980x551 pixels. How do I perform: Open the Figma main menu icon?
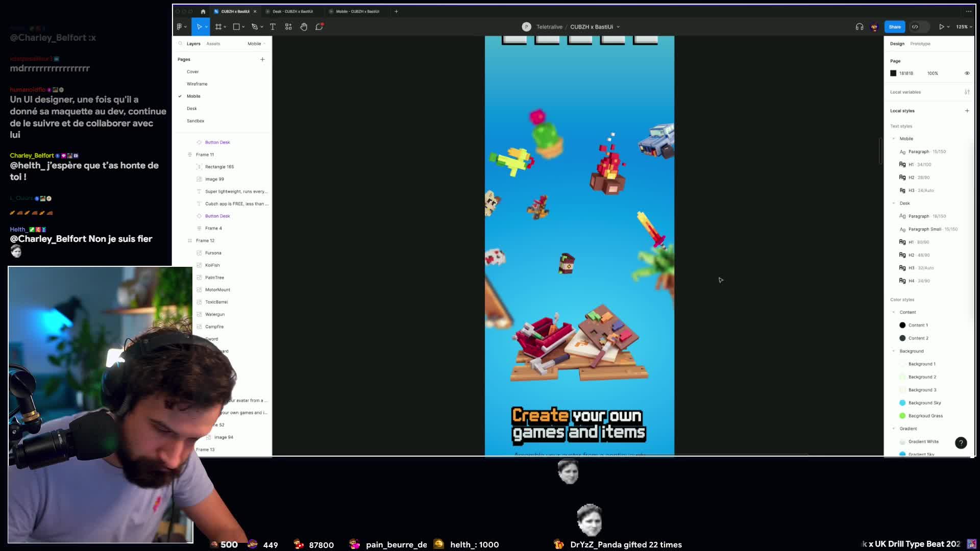click(x=180, y=27)
